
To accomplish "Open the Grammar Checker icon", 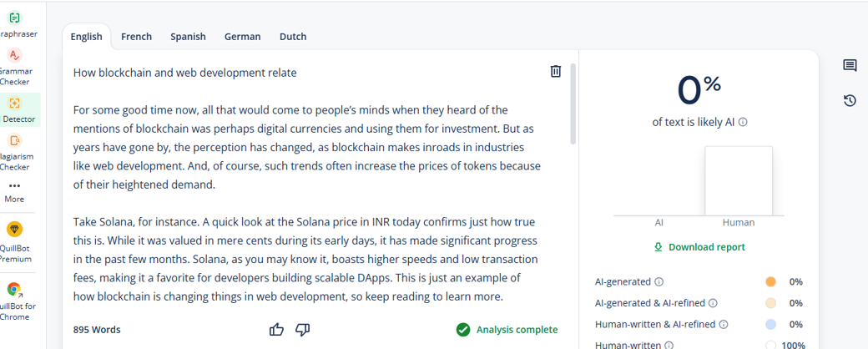I will click(14, 55).
